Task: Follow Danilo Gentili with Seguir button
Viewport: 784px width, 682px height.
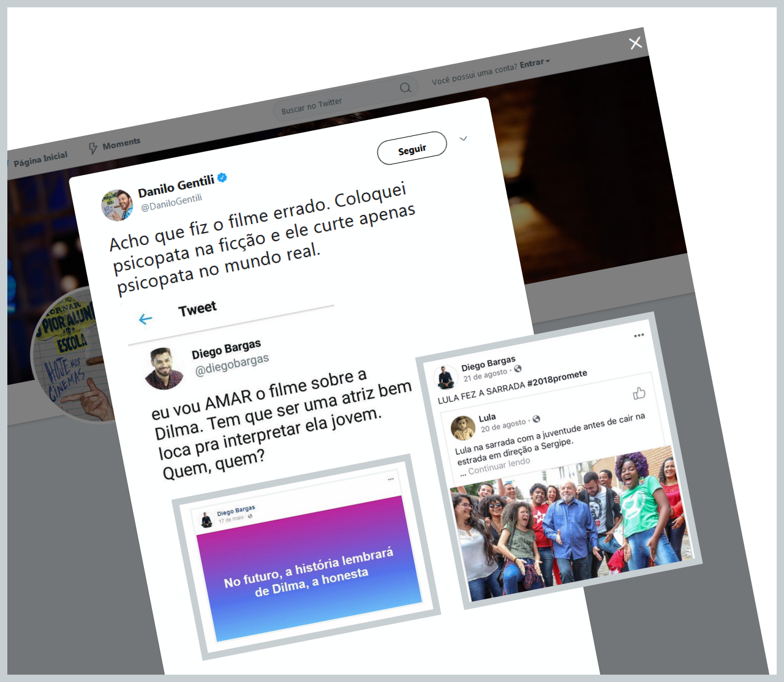Action: coord(412,149)
